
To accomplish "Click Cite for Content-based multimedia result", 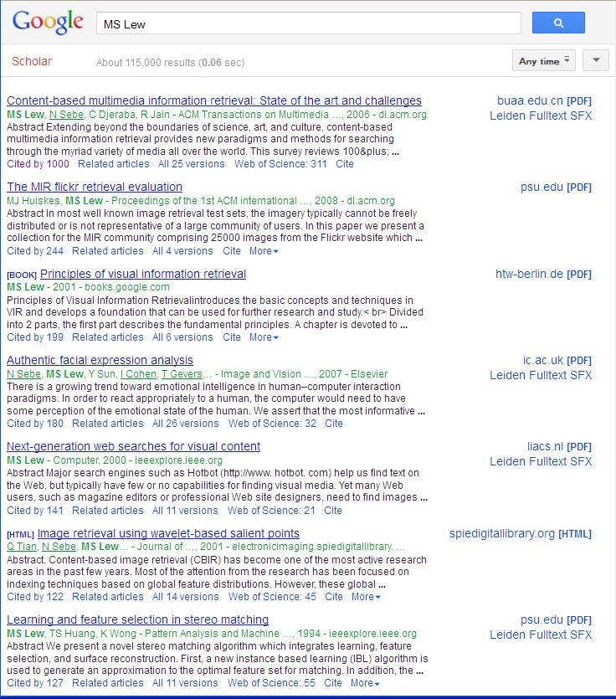I will click(345, 164).
